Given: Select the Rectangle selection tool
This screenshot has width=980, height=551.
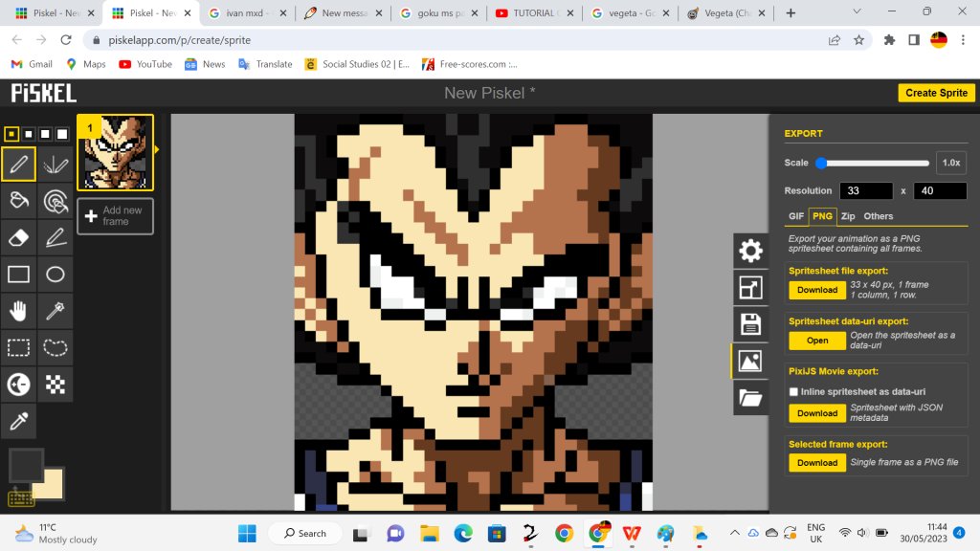Looking at the screenshot, I should (x=19, y=347).
